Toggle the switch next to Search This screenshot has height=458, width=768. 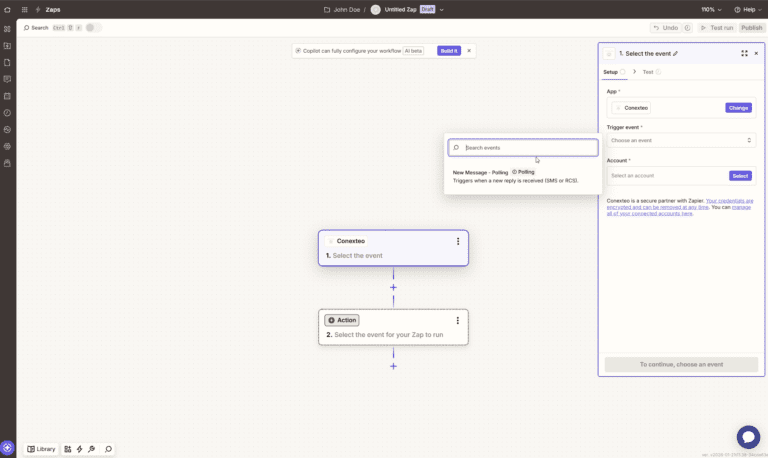(x=93, y=28)
